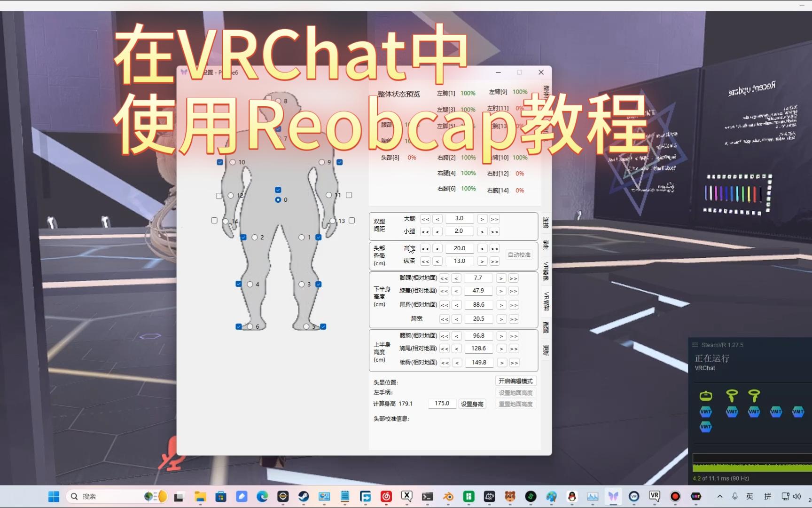812x508 pixels.
Task: Enable checkbox for sensor 11
Action: click(349, 195)
